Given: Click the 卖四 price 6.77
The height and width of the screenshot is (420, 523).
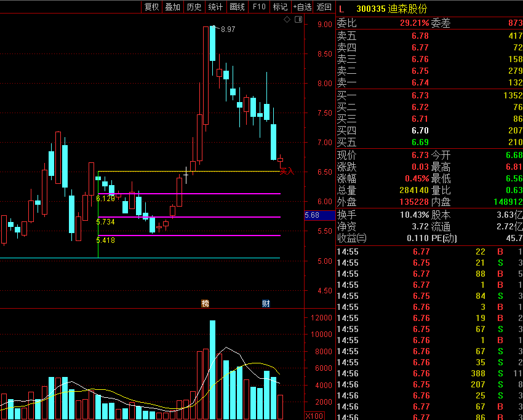Looking at the screenshot, I should coord(420,47).
